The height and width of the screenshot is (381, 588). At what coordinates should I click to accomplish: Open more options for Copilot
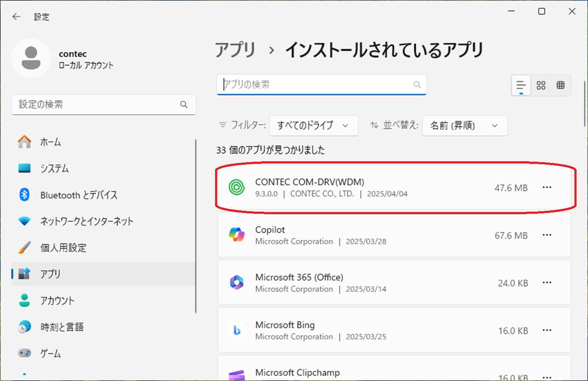point(547,235)
